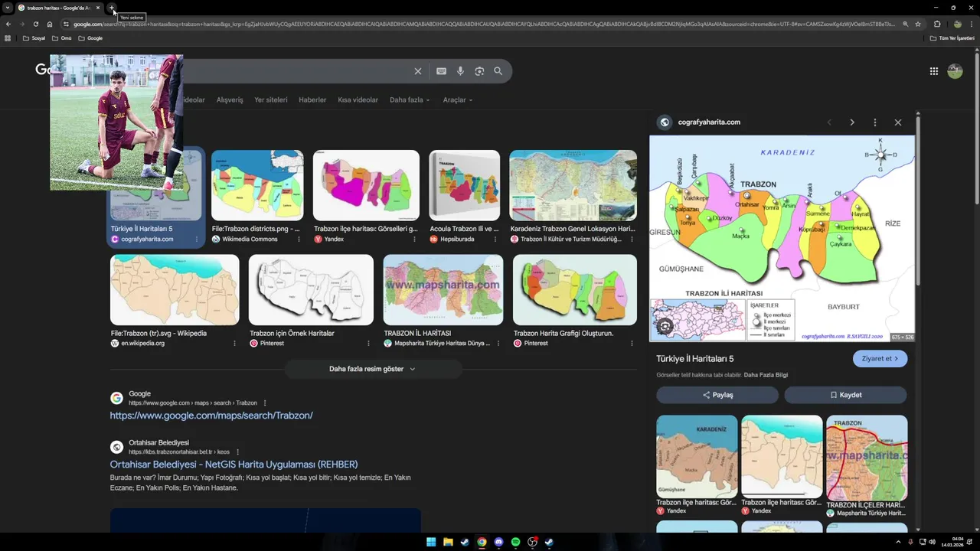Screen dimensions: 980x551
Task: Reload the page
Action: click(x=35, y=24)
